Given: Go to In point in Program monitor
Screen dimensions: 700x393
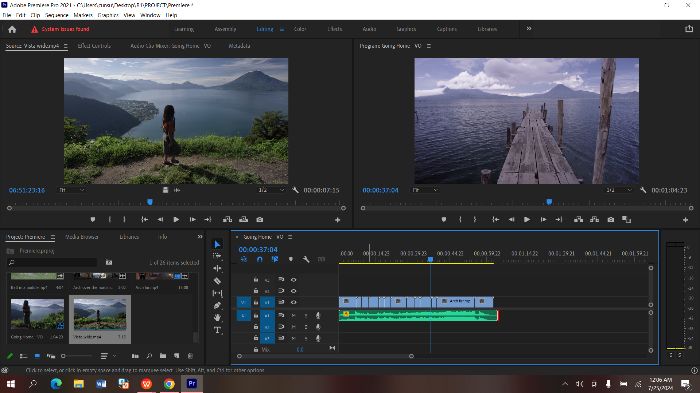Looking at the screenshot, I should (495, 219).
